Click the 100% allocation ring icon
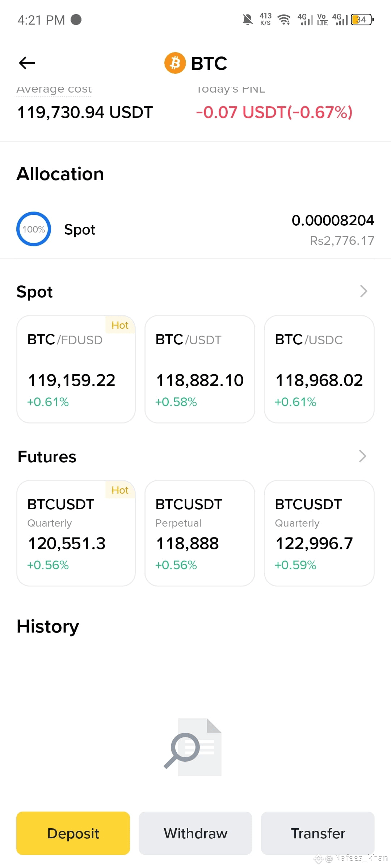This screenshot has width=391, height=868. click(34, 229)
